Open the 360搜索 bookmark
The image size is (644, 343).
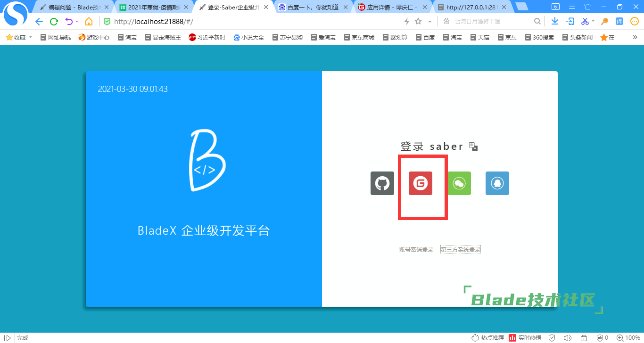(539, 37)
